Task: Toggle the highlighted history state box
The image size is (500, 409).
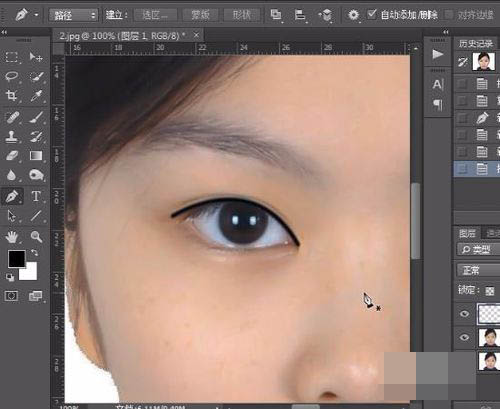Action: tap(462, 169)
